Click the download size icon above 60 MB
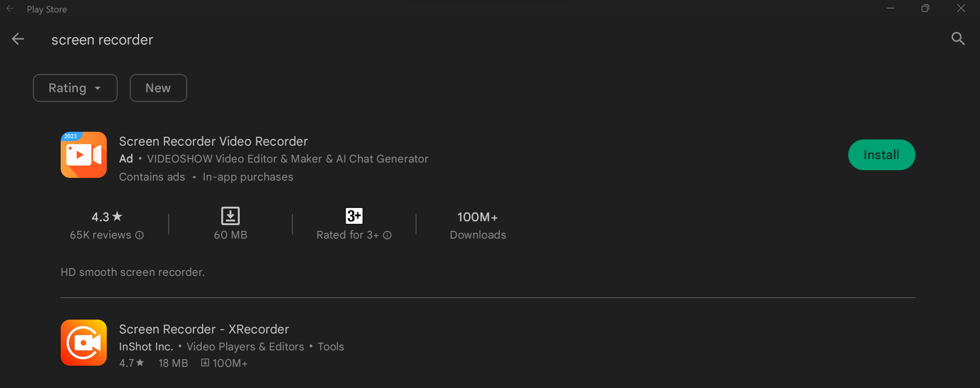980x388 pixels. click(230, 216)
